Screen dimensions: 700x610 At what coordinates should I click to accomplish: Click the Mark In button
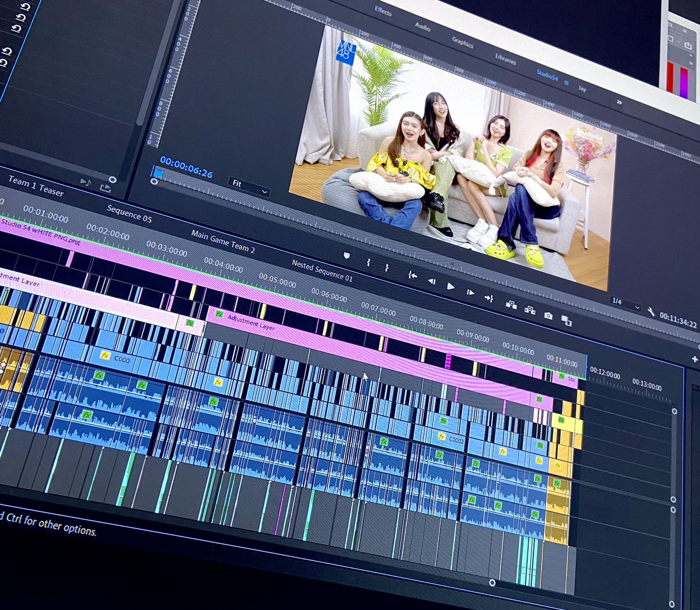coord(368,263)
